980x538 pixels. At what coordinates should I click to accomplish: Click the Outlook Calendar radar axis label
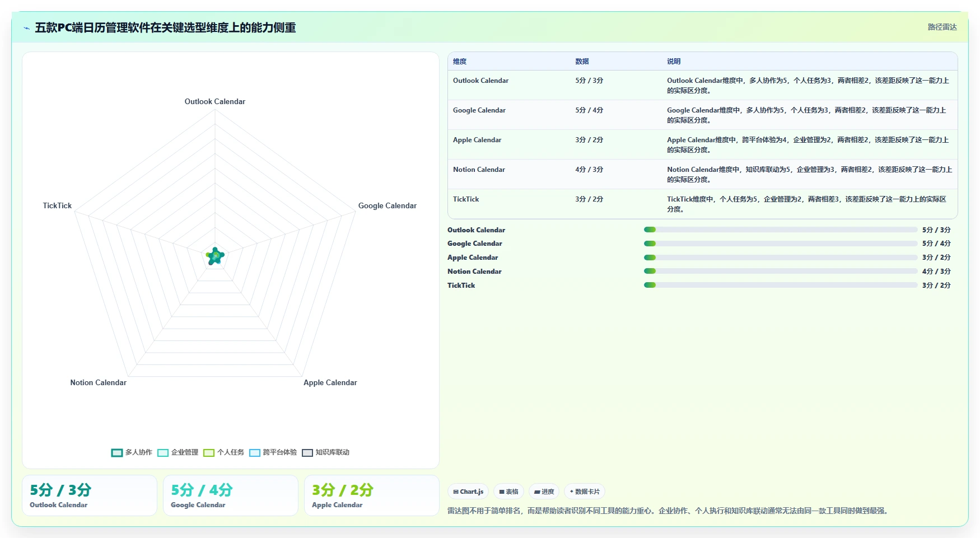click(215, 101)
